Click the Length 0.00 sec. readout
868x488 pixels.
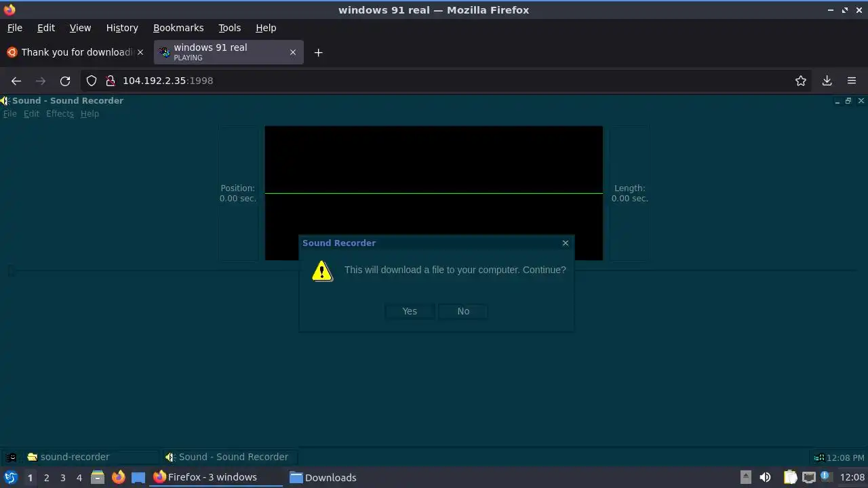point(629,193)
